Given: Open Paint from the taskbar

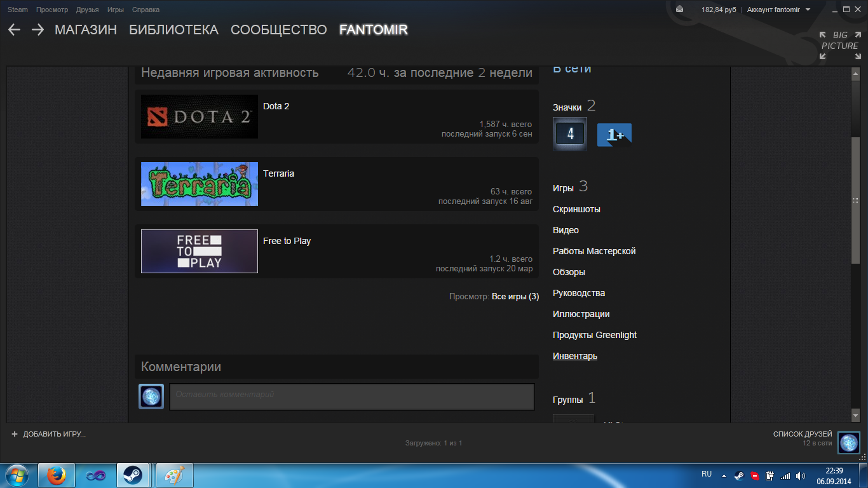Looking at the screenshot, I should (174, 475).
